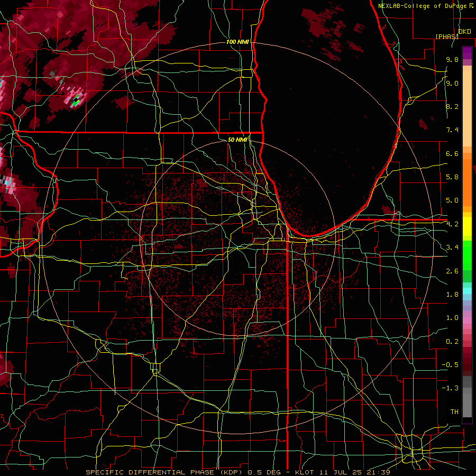Image resolution: width=476 pixels, height=476 pixels.
Task: Click the 1.8 value on the scale
Action: (x=452, y=295)
